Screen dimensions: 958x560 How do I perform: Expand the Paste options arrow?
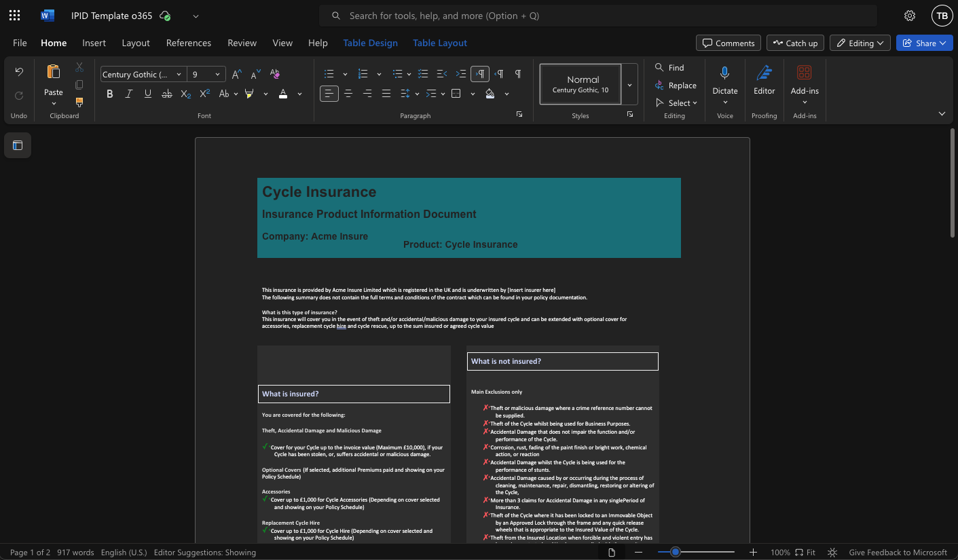pos(53,104)
